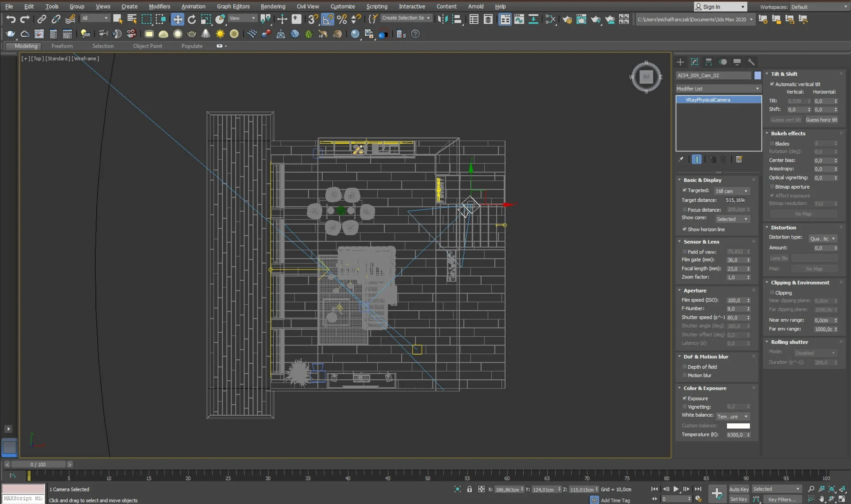Open the Modify panel tab icon
This screenshot has width=851, height=504.
pyautogui.click(x=694, y=62)
